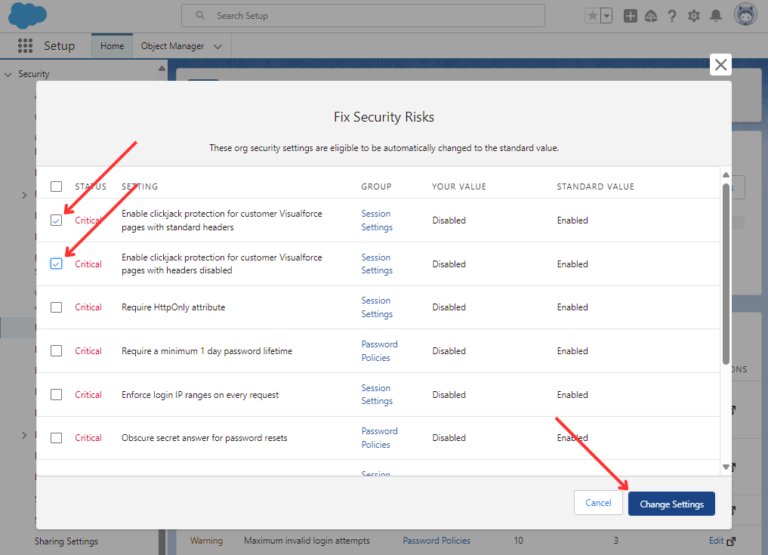The image size is (768, 555).
Task: Collapse the Security section in the sidebar
Action: pos(8,74)
